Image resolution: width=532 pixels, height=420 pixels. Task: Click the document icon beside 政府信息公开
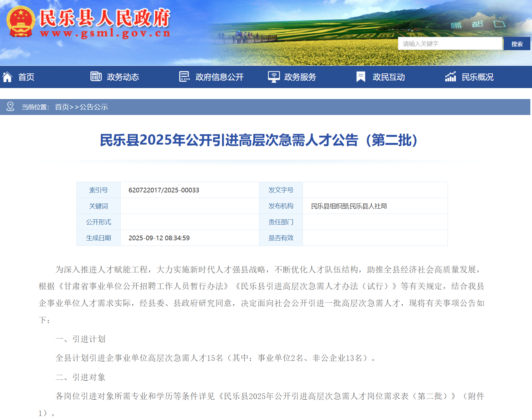click(184, 76)
